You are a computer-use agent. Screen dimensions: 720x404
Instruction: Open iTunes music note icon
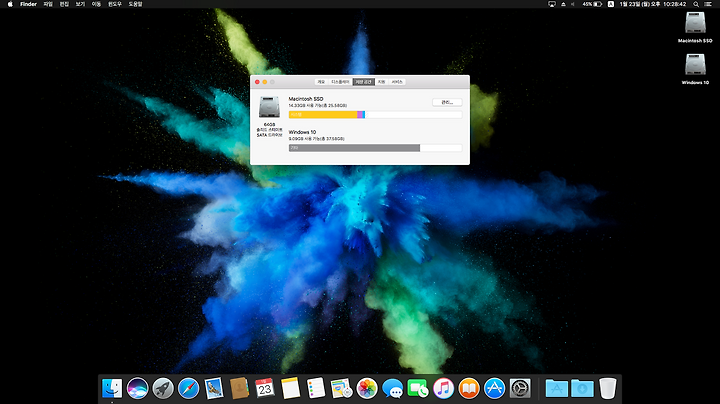coord(443,388)
